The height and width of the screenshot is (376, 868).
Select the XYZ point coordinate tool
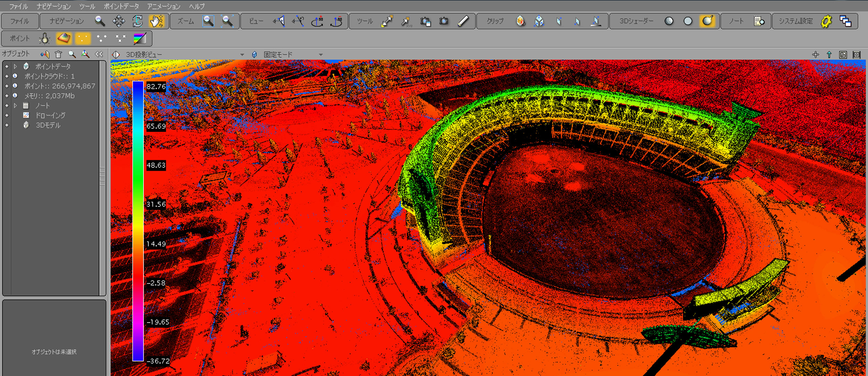click(x=406, y=21)
